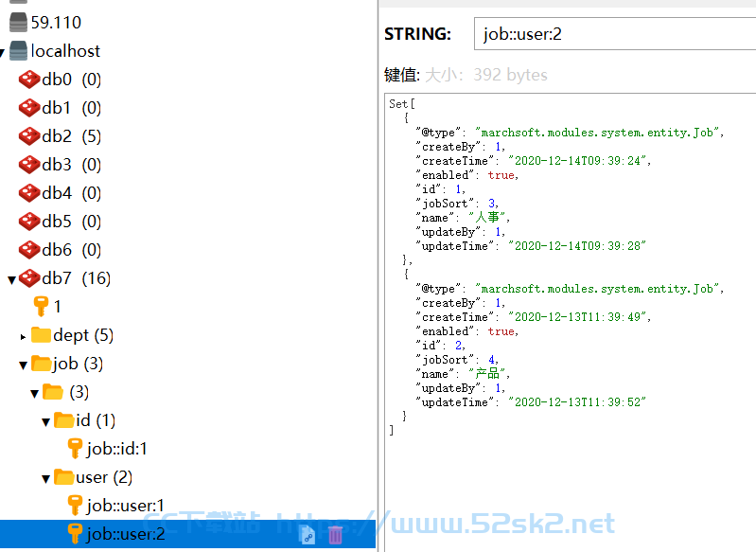
Task: Click the job (3) folder icon
Action: (41, 364)
